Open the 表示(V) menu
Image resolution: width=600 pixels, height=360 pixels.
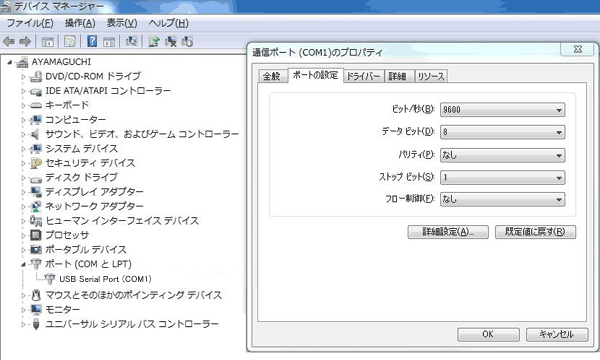[122, 23]
